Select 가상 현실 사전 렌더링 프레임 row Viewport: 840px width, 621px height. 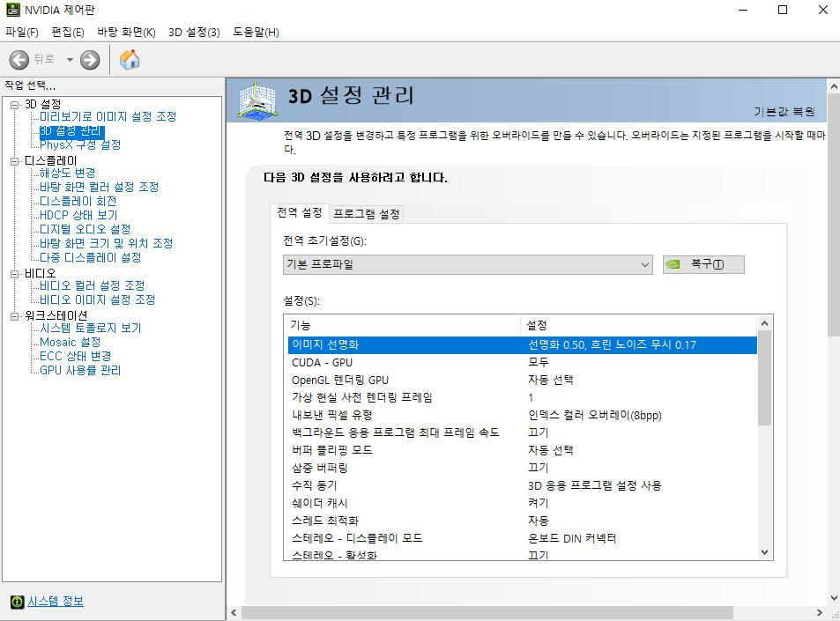tap(523, 398)
